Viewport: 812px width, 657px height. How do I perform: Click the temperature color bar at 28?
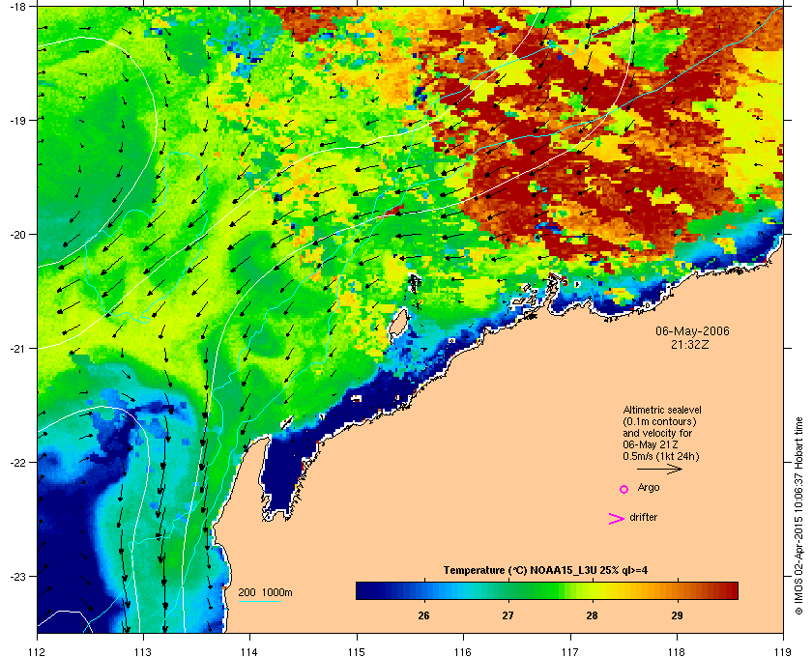coord(592,590)
